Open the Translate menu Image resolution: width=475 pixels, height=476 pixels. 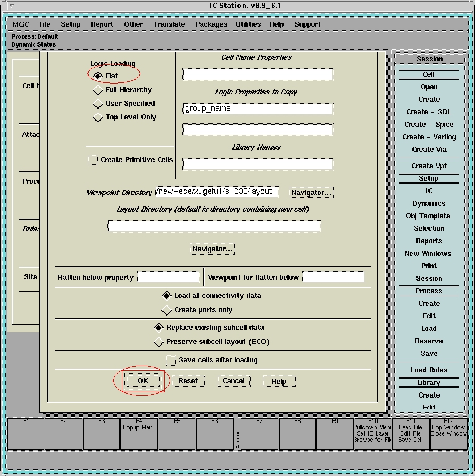coord(169,24)
